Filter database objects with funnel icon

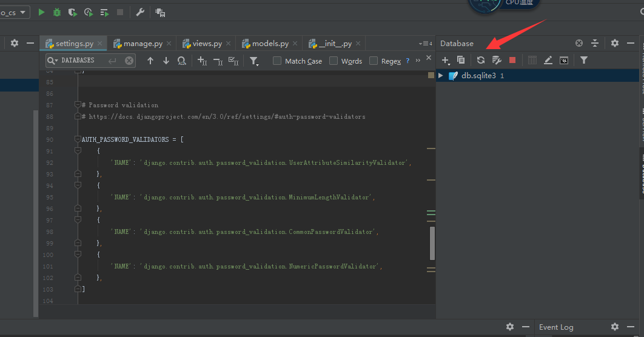(x=583, y=61)
